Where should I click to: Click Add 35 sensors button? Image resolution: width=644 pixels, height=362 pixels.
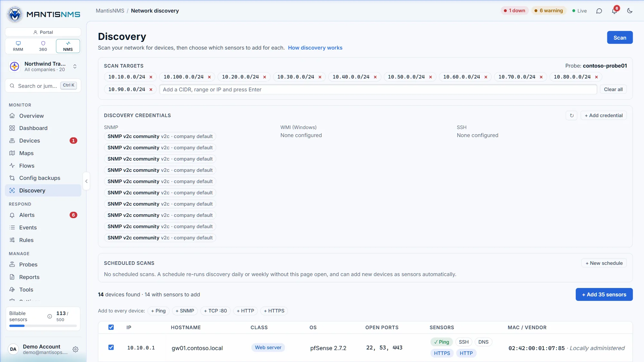click(604, 294)
